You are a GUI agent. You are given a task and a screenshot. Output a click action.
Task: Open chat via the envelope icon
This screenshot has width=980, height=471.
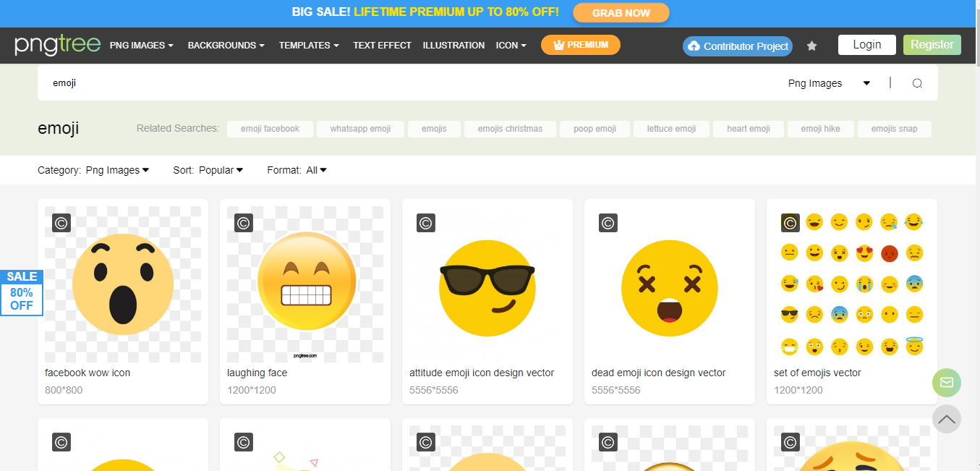pos(946,382)
